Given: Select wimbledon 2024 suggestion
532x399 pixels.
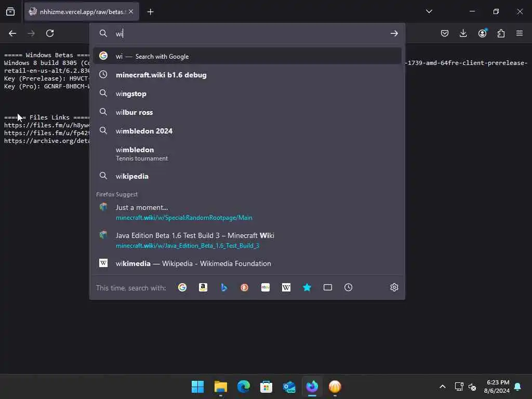Looking at the screenshot, I should tap(247, 131).
